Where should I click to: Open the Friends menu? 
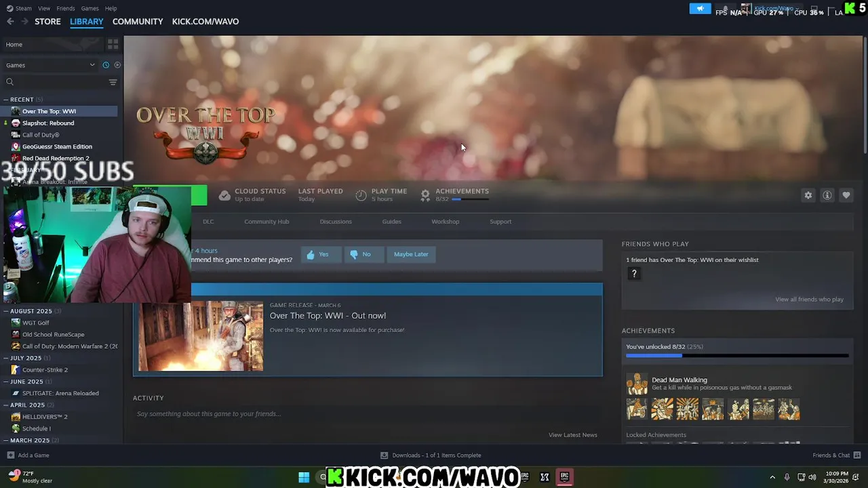coord(66,8)
